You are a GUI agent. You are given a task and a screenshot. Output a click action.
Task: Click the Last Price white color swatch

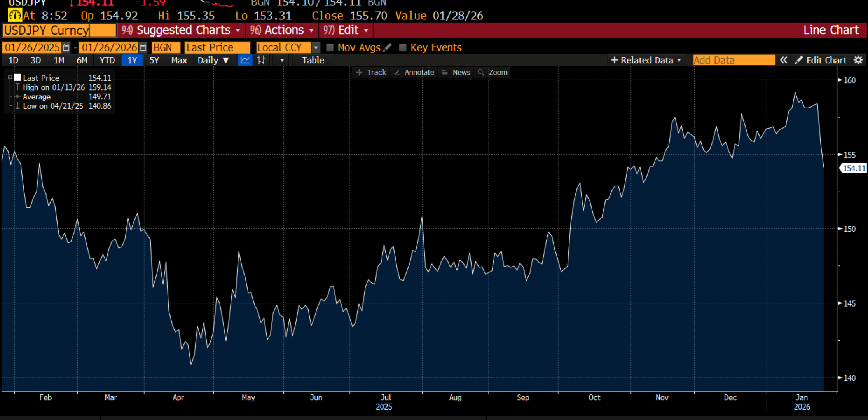tap(17, 77)
